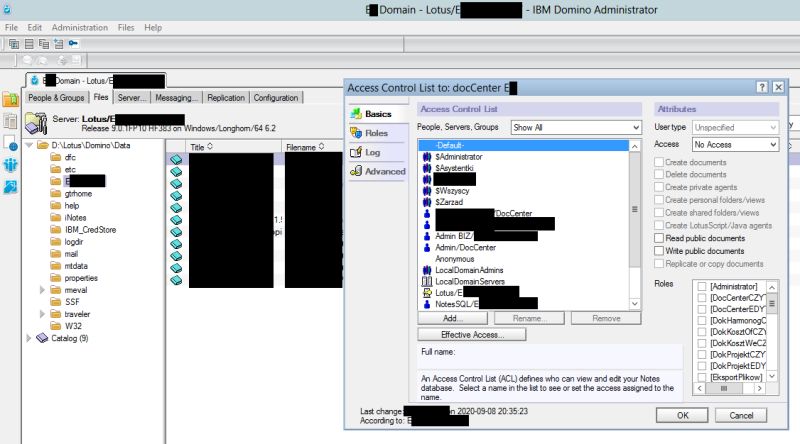Check the [DocCenterCZY role
Screen dimensions: 800x444
click(702, 298)
